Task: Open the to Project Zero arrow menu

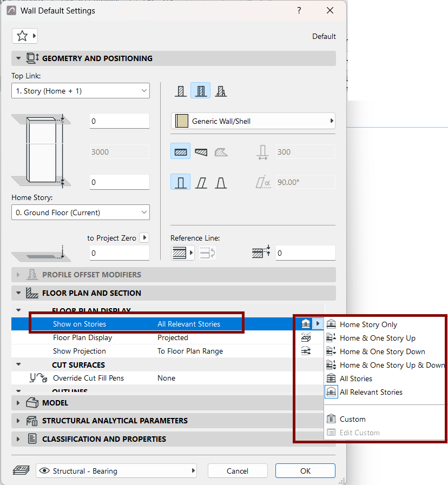Action: tap(144, 237)
